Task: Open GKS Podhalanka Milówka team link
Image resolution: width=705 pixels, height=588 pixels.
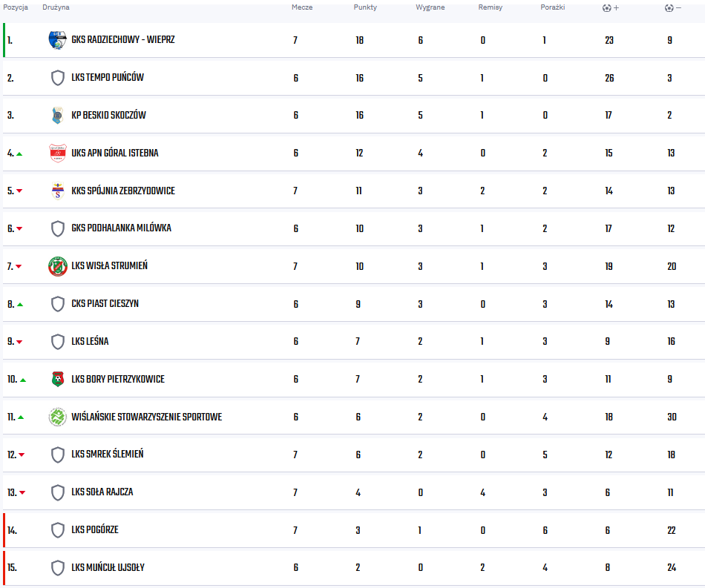Action: (x=122, y=228)
